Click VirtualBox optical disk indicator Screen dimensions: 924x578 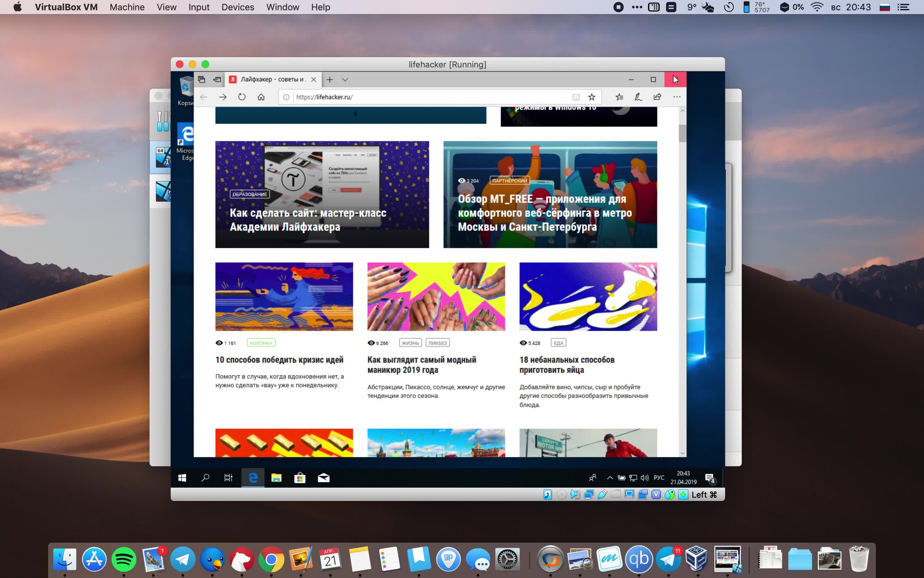562,495
